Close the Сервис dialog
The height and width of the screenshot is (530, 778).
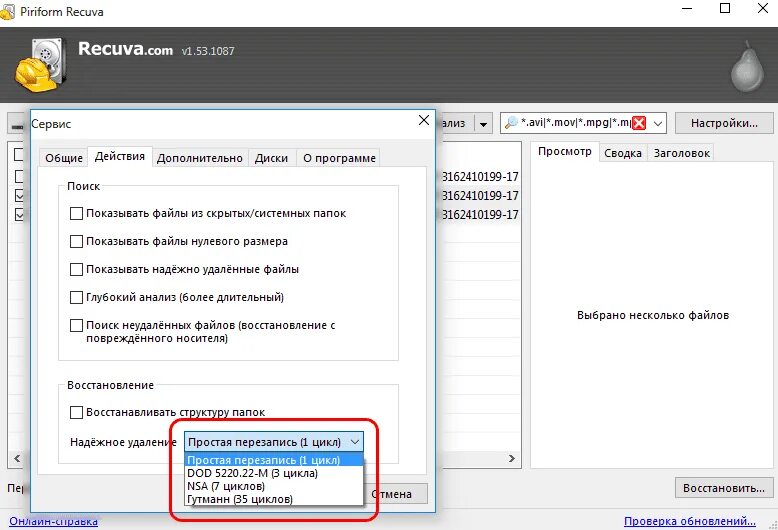pyautogui.click(x=424, y=120)
